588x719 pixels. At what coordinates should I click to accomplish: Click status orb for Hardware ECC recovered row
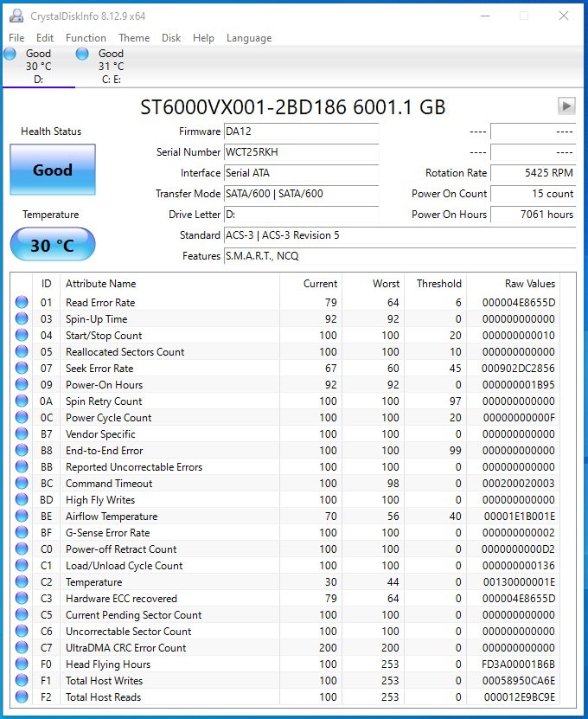[x=22, y=598]
